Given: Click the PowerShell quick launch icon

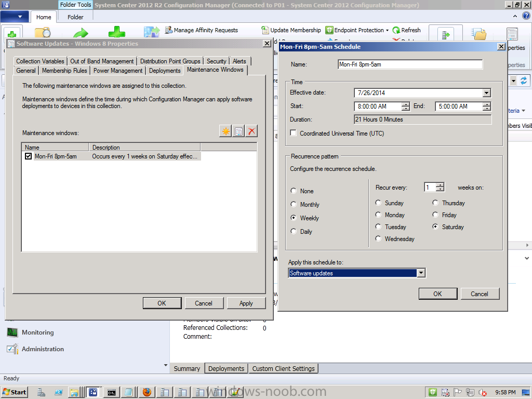Looking at the screenshot, I should click(58, 393).
